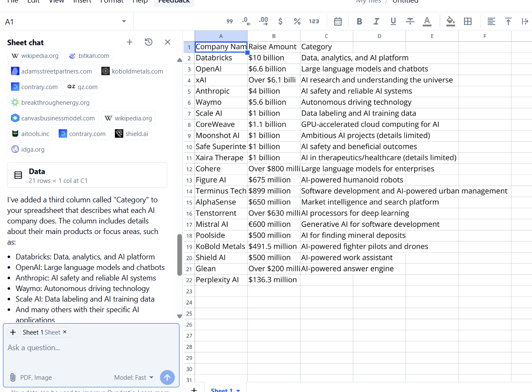
Task: Open the Sheet 1 tab dropdown arrow
Action: pyautogui.click(x=238, y=390)
